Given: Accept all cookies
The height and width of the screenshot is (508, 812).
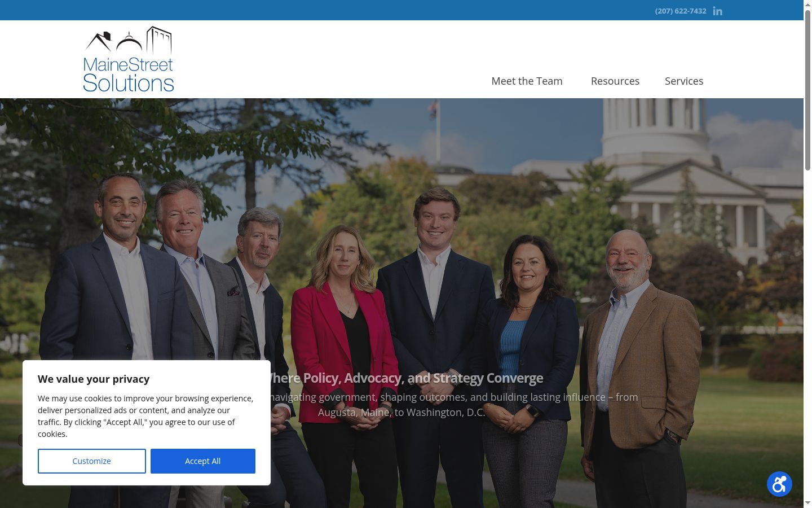Looking at the screenshot, I should click(203, 461).
